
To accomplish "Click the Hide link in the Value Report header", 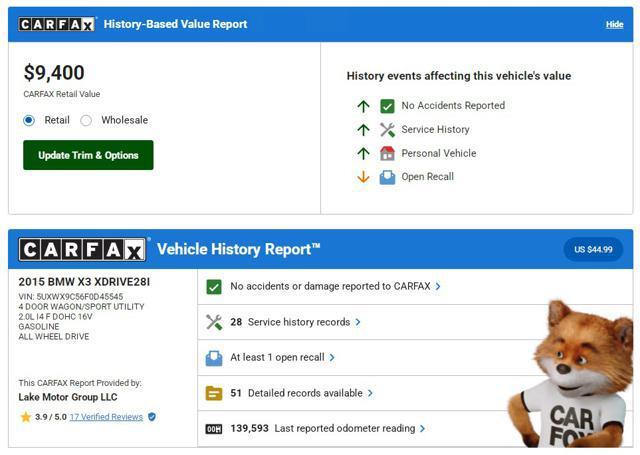I will [x=614, y=24].
